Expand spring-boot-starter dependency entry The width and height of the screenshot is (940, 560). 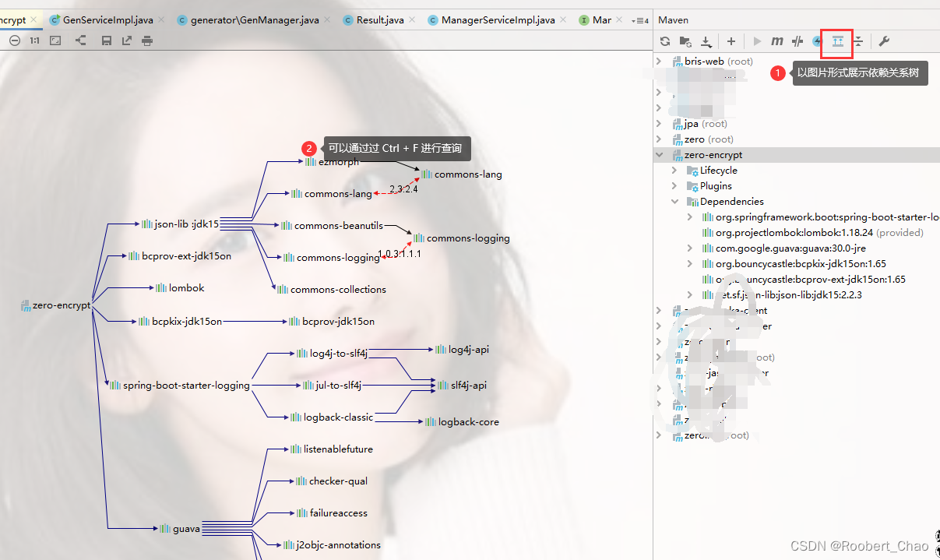(x=690, y=217)
